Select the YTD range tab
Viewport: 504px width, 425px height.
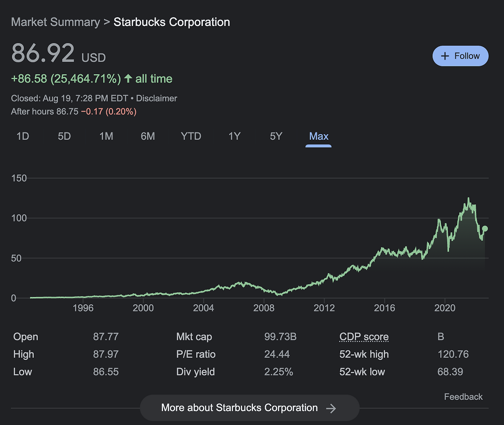pyautogui.click(x=191, y=136)
